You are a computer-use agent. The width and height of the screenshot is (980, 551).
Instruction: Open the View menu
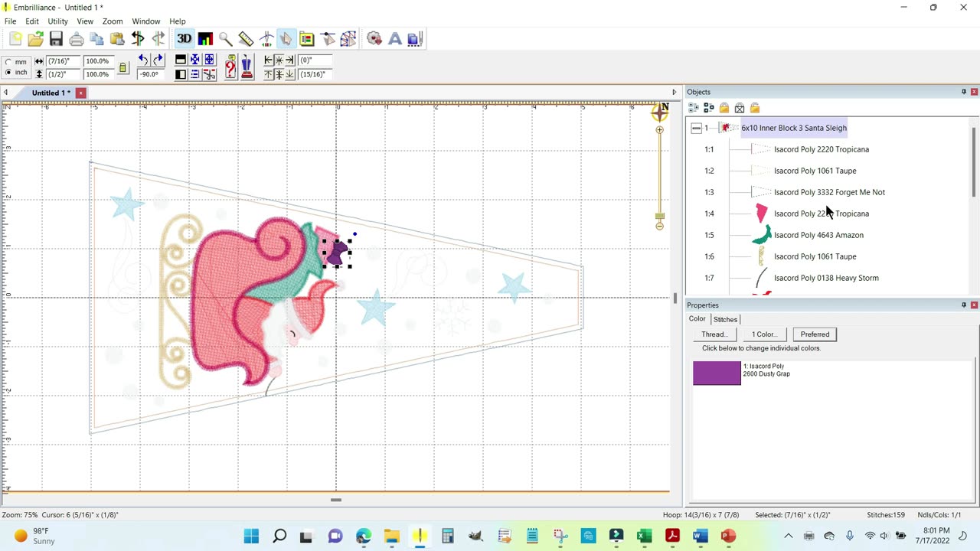pos(85,21)
